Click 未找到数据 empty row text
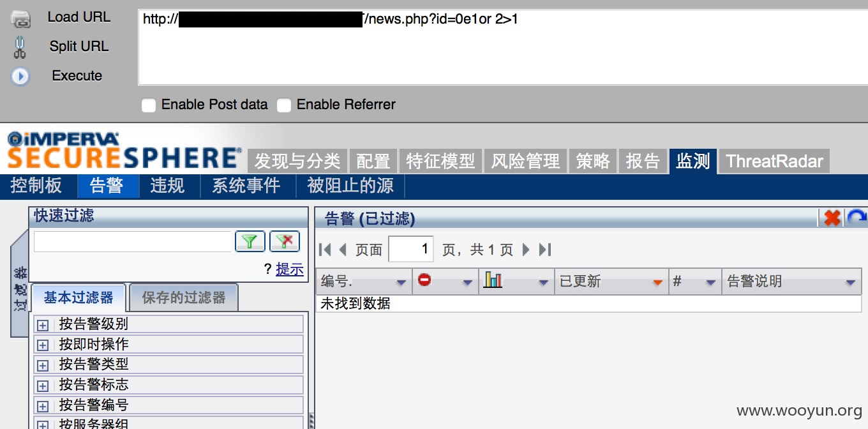Image resolution: width=868 pixels, height=429 pixels. click(x=355, y=304)
